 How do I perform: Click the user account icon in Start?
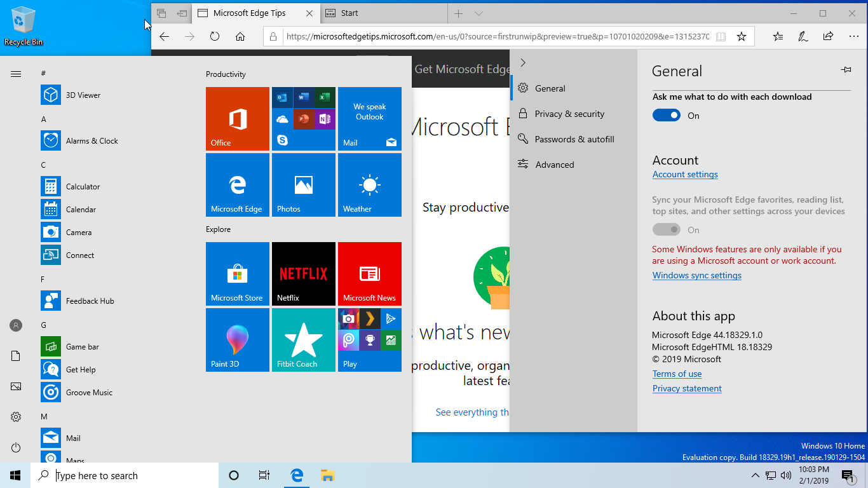coord(16,325)
